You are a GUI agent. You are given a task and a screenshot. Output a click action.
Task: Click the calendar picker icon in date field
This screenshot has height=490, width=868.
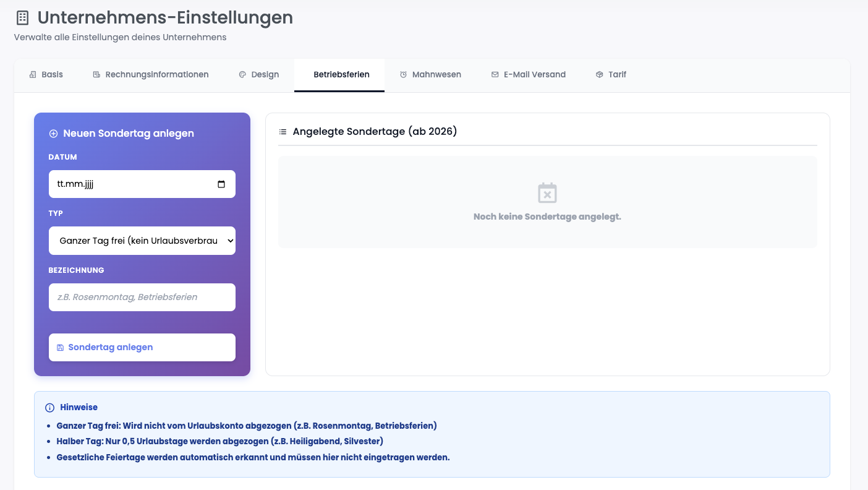221,184
